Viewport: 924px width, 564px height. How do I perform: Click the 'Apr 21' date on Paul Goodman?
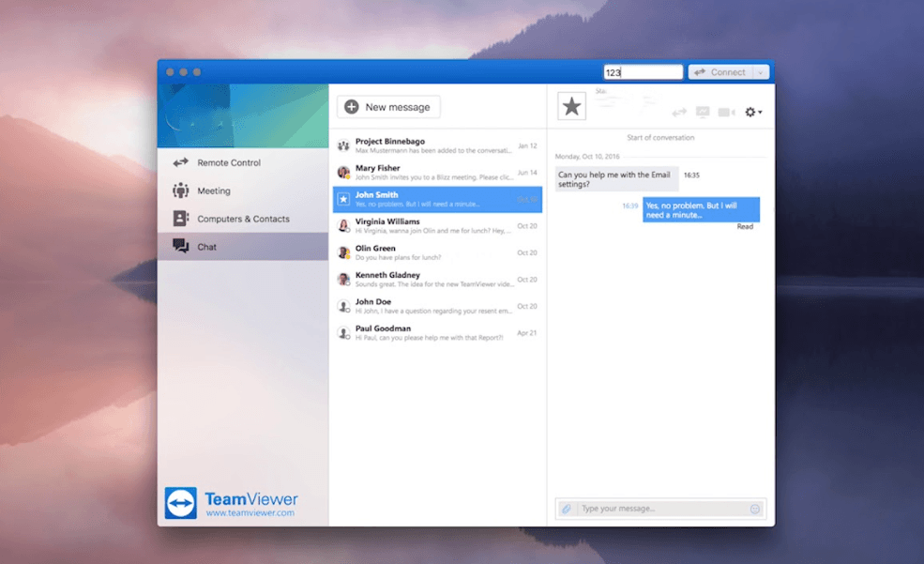pos(527,333)
